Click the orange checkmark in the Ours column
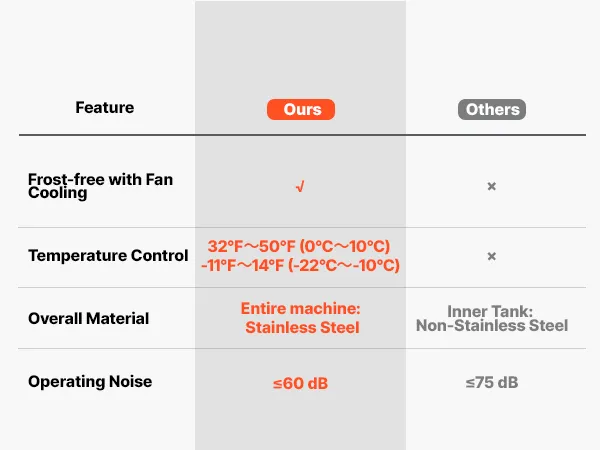 click(x=300, y=187)
